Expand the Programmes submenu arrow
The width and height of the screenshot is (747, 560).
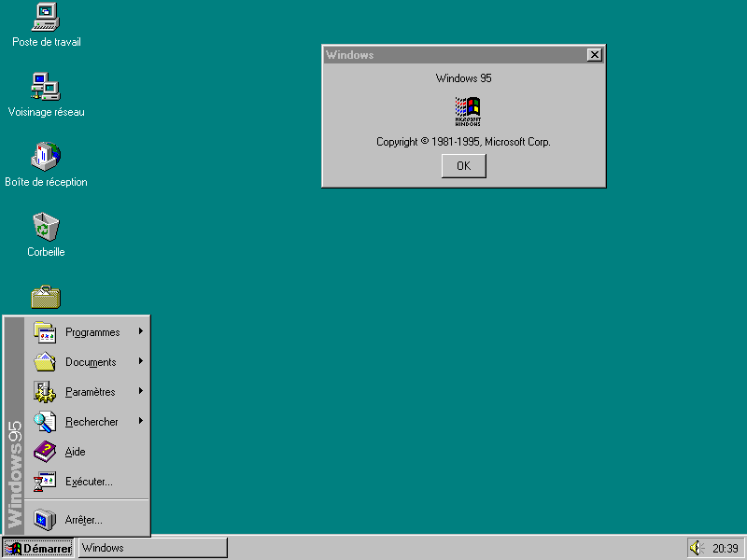point(141,331)
